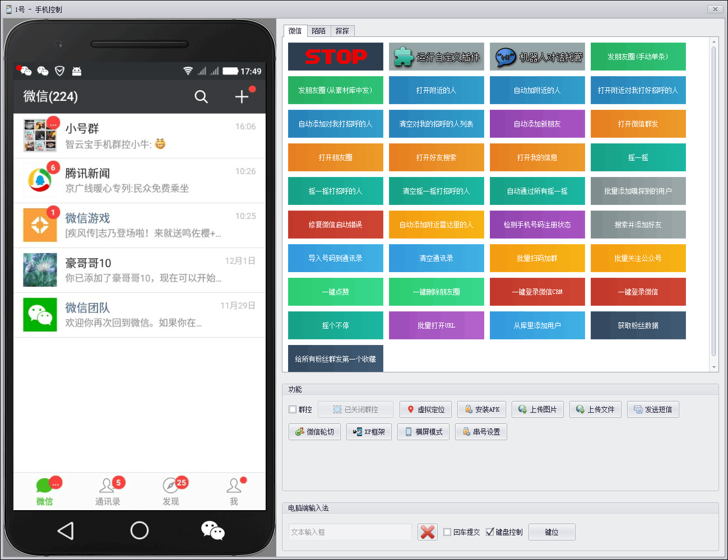Click the 上传图片 upload image button
The image size is (728, 560).
click(x=538, y=409)
